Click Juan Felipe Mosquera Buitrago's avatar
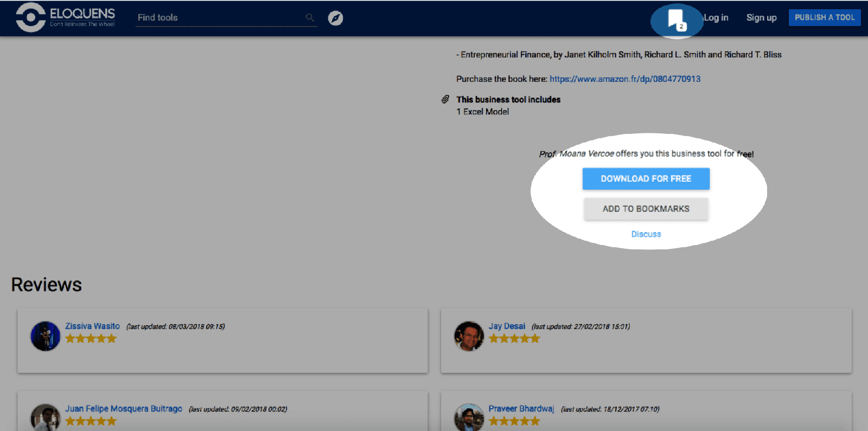Screen dimensions: 868x431 pyautogui.click(x=46, y=417)
